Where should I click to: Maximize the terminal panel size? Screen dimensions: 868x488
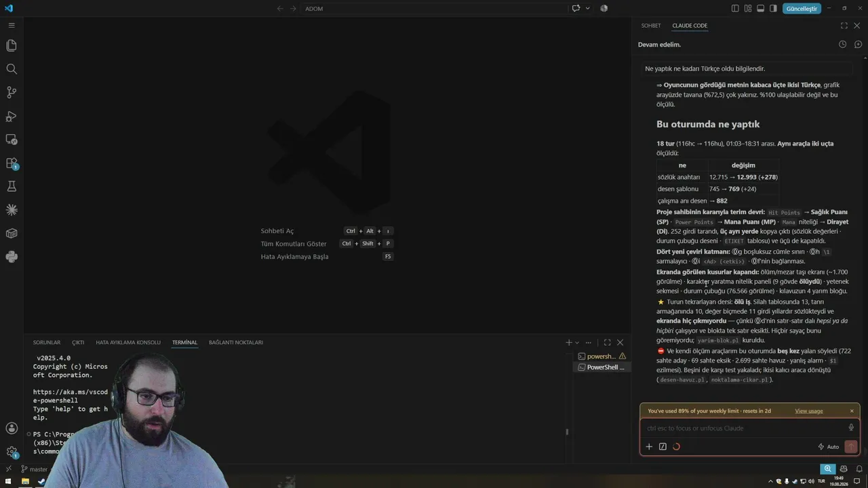coord(607,342)
